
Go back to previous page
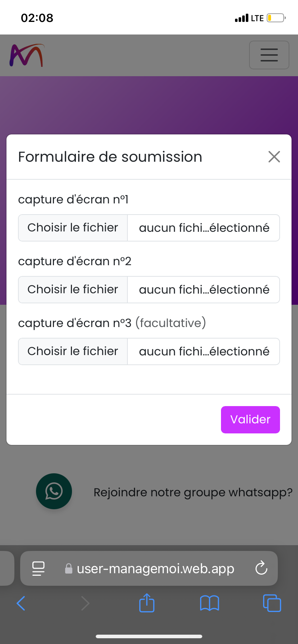coord(21,603)
